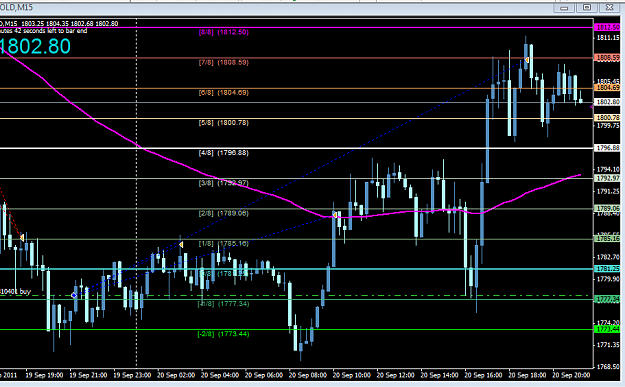
Task: Select the [1/8] (1785.16) level label
Action: click(x=224, y=244)
